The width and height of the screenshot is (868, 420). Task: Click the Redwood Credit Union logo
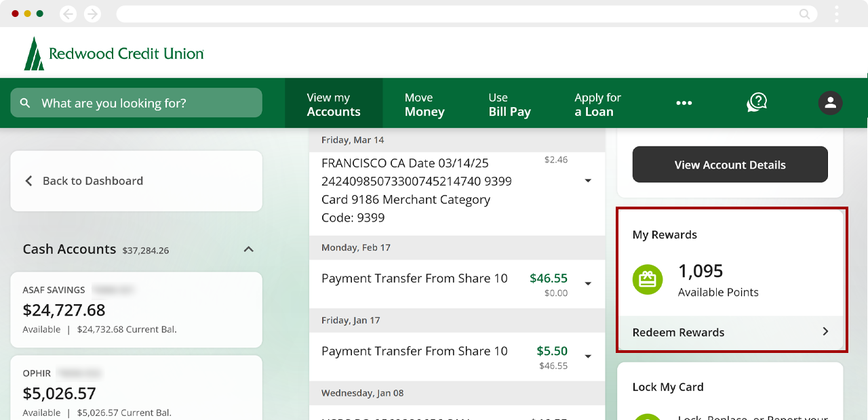[114, 54]
